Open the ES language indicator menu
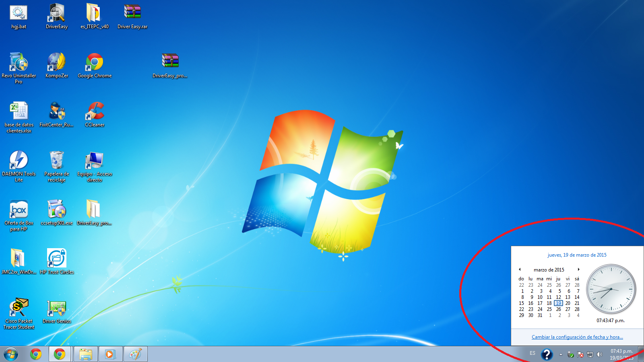 [532, 354]
